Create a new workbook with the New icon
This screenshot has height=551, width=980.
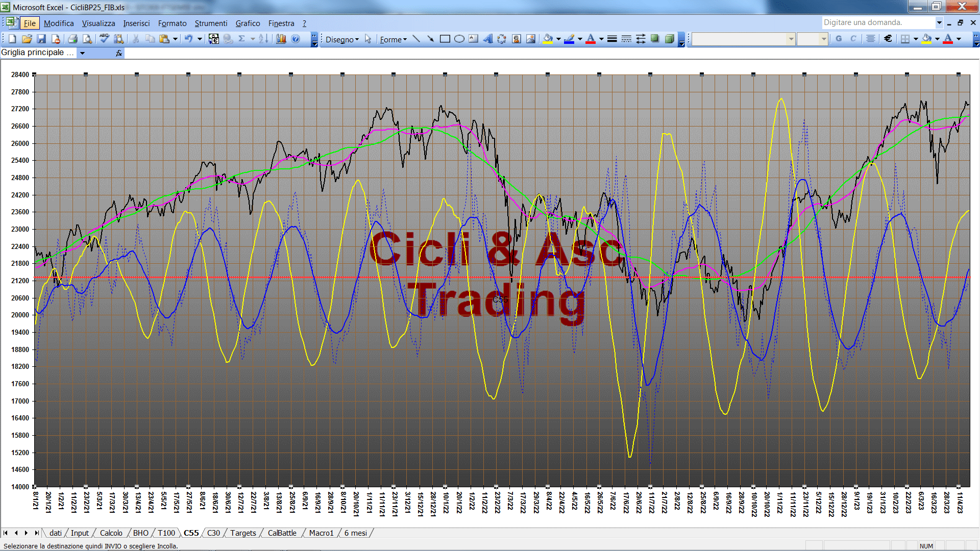tap(13, 39)
